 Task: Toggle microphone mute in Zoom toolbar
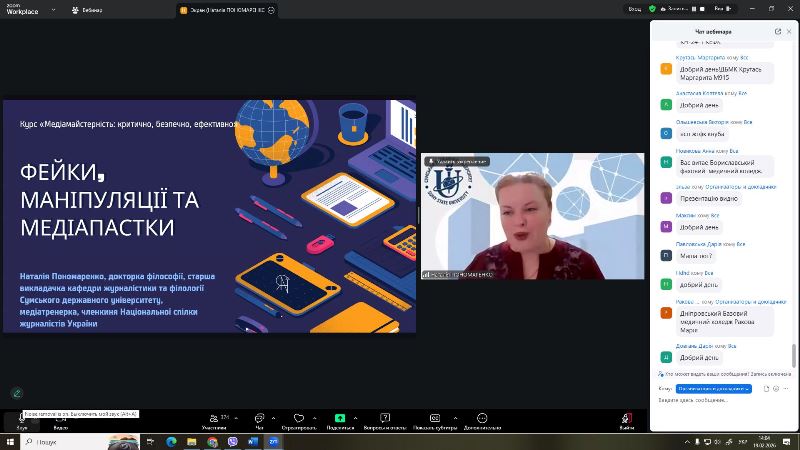22,419
